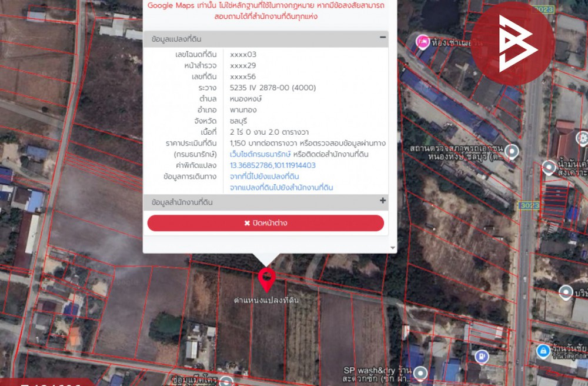Click the red land parcel location pin
Viewport: 588px width, 386px height.
[x=266, y=278]
